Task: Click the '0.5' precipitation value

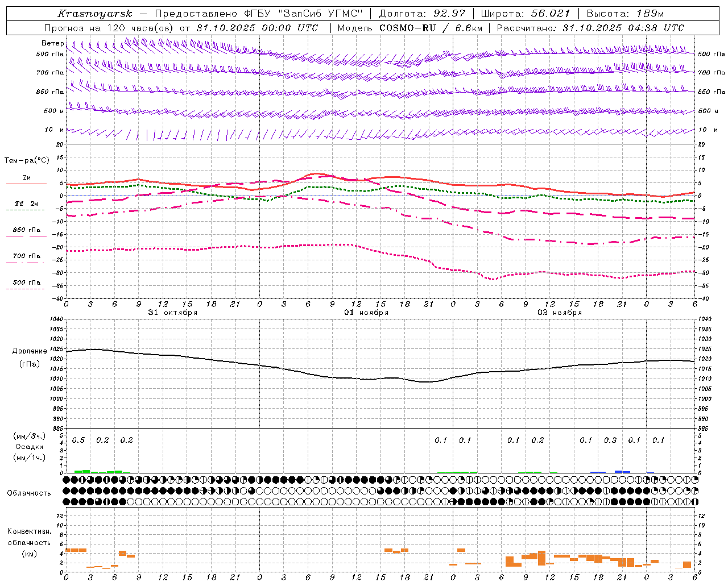Action: (x=78, y=440)
